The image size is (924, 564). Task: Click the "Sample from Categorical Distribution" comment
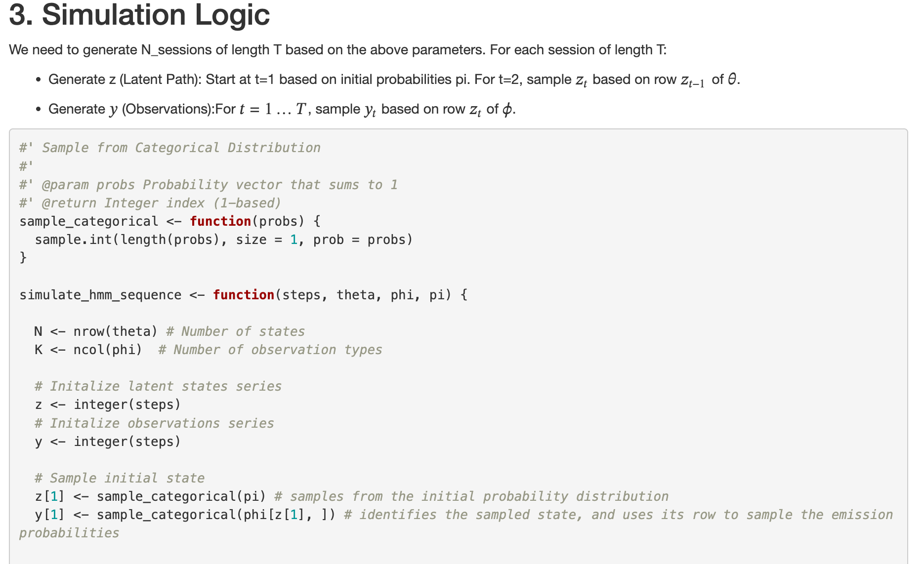coord(181,148)
